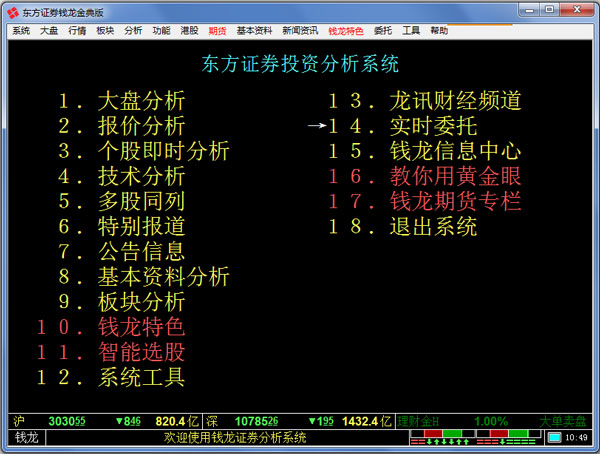Click the cyan monitor icon beside the clock
This screenshot has height=454, width=600.
[554, 437]
